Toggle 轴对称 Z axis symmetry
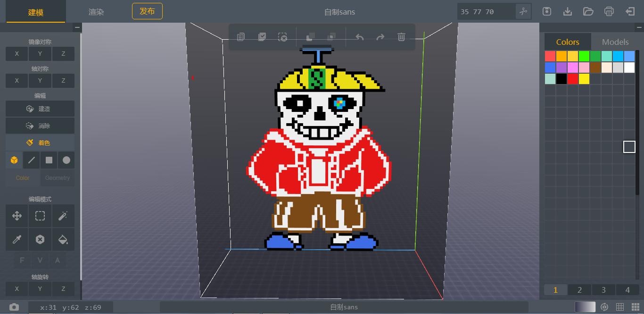 (x=63, y=81)
